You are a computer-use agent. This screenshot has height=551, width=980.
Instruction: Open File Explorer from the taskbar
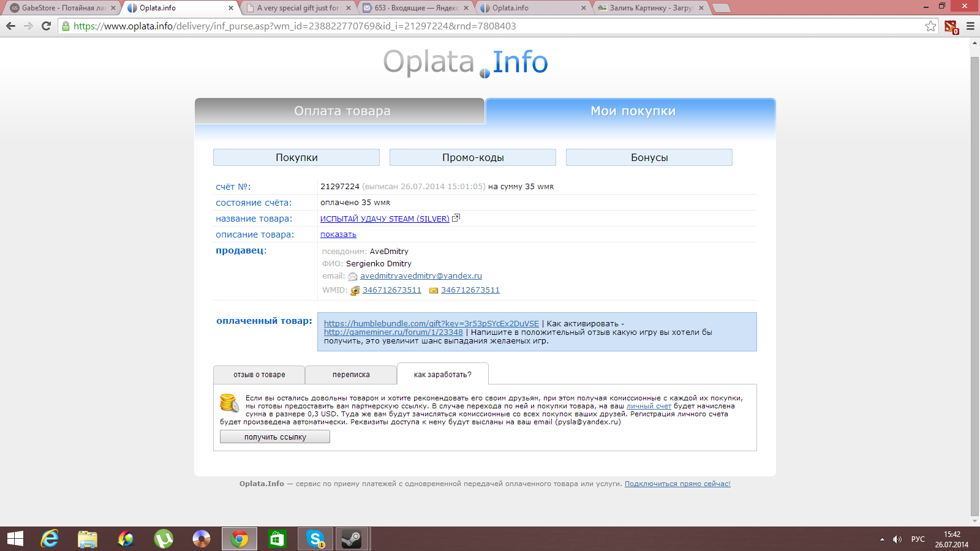(x=88, y=539)
